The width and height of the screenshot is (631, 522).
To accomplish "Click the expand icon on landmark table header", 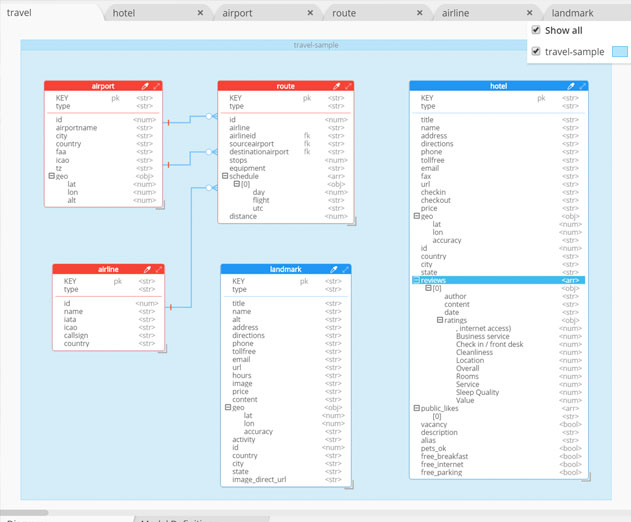I will pos(345,269).
